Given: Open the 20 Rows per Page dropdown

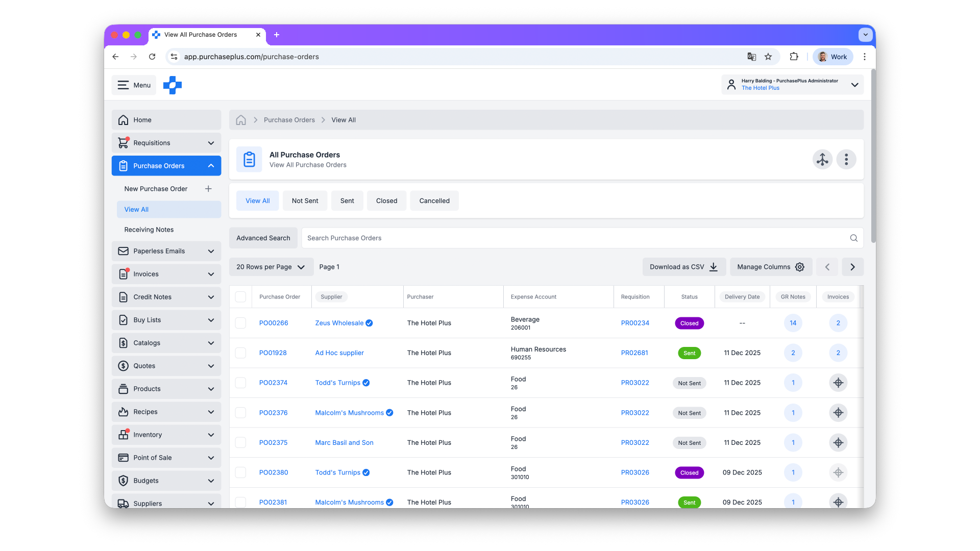Looking at the screenshot, I should tap(271, 267).
